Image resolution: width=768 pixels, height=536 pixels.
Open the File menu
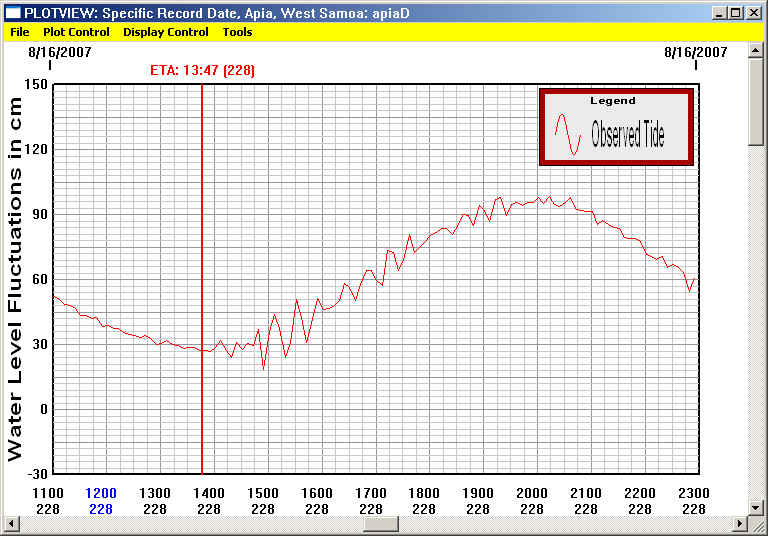[x=20, y=32]
